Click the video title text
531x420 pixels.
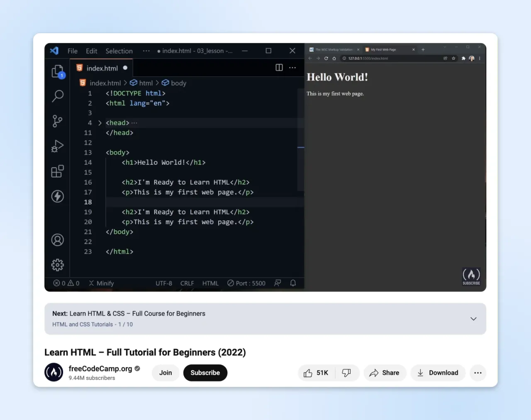pos(145,352)
